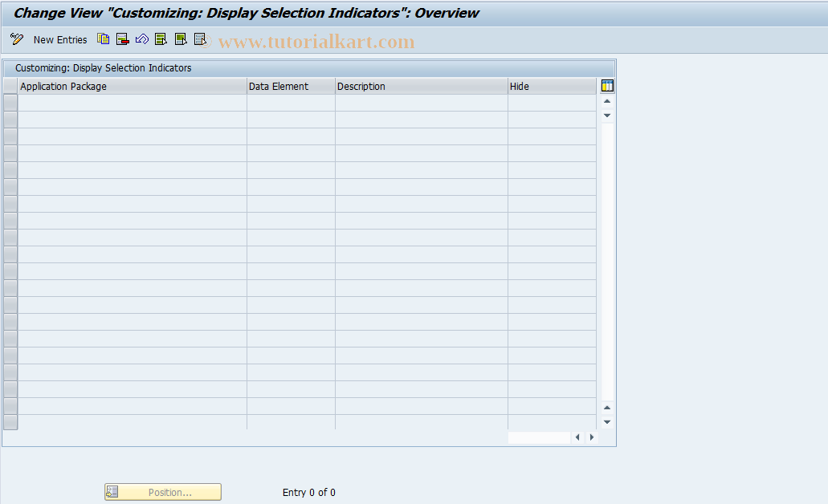Click bottom scroll up arrow
The width and height of the screenshot is (828, 504).
(607, 408)
